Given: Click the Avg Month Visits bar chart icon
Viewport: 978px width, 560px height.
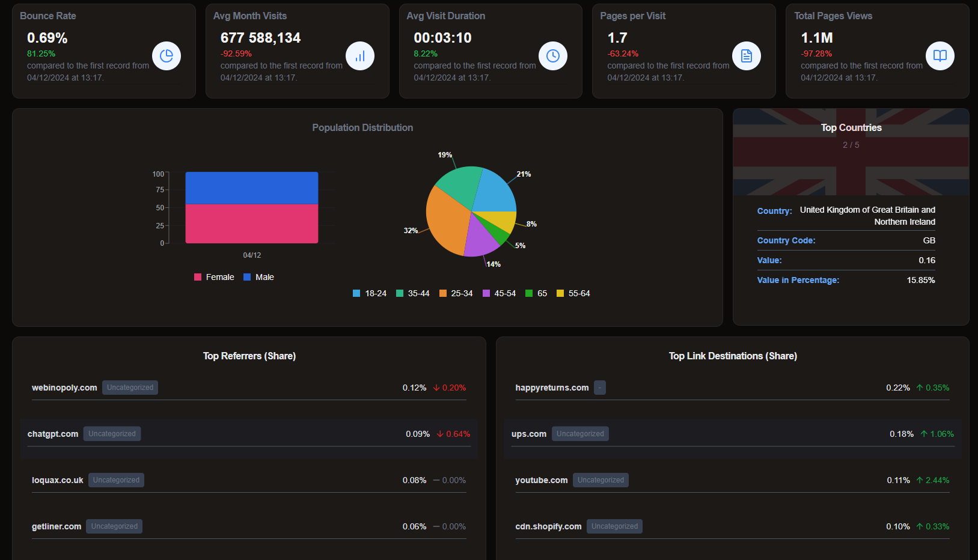Looking at the screenshot, I should coord(360,56).
